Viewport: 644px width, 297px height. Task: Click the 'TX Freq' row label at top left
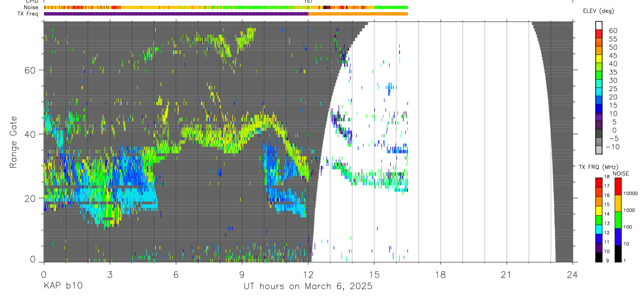[x=27, y=14]
